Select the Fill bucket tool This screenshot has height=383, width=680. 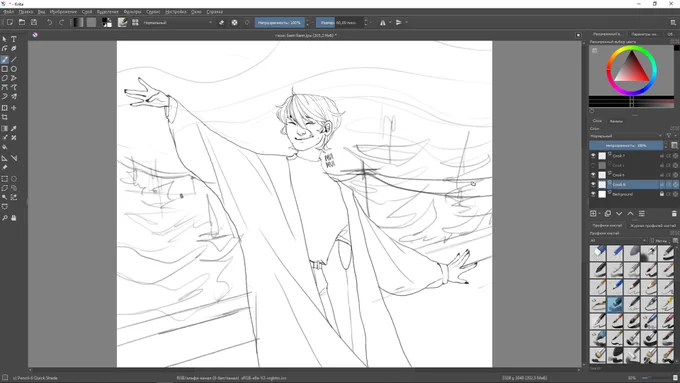[x=4, y=147]
